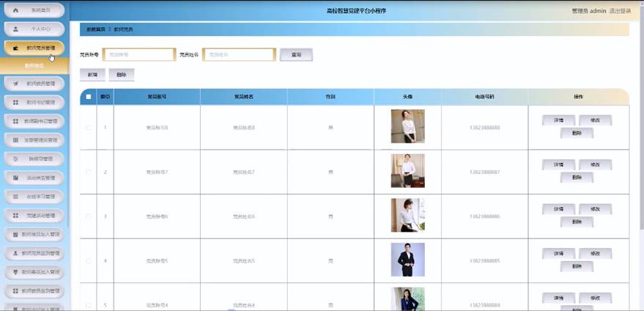Click the icon beside 教师群员加入管理

click(15, 272)
